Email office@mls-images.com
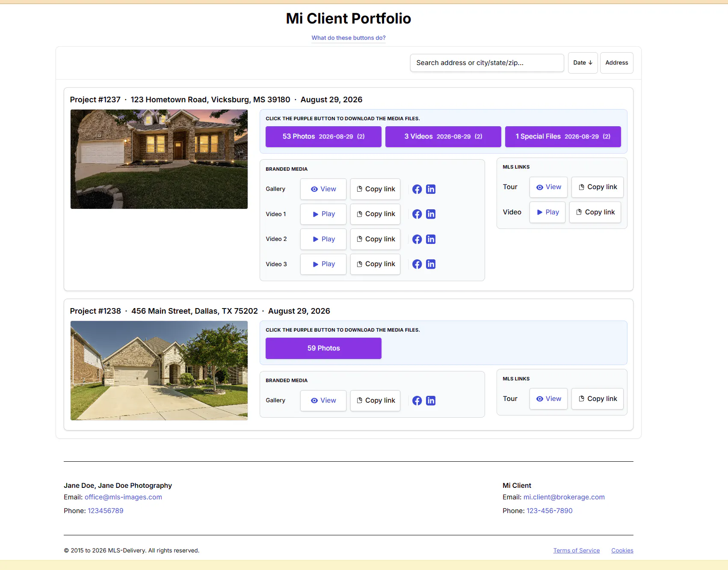The width and height of the screenshot is (728, 570). (x=123, y=497)
